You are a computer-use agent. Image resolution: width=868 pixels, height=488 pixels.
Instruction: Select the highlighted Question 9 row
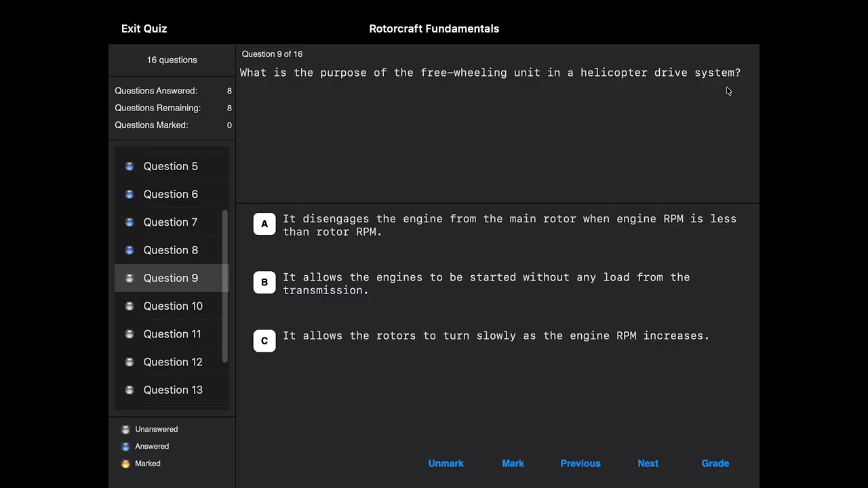coord(172,278)
